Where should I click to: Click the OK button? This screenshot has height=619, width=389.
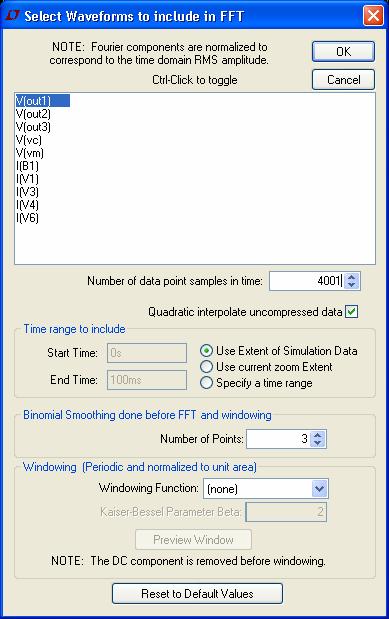[x=343, y=52]
